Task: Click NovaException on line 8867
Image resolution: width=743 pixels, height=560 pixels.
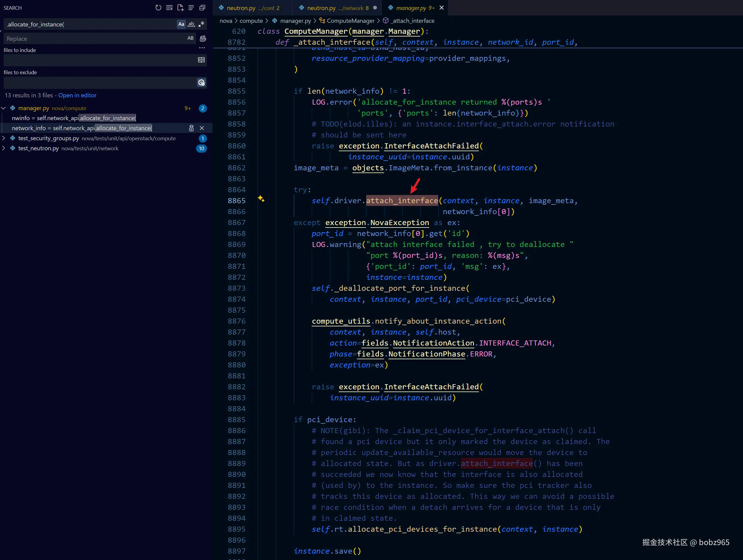Action: 399,223
